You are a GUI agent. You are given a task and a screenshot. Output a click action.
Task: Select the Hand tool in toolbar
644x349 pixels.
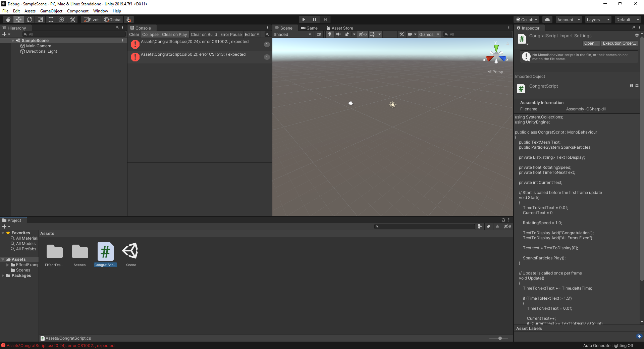click(8, 19)
